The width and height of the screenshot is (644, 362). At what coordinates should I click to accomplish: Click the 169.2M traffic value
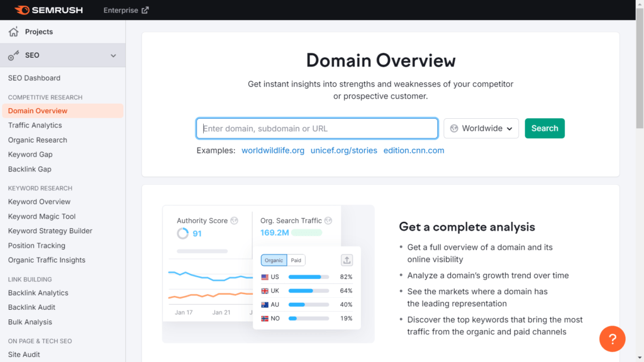click(x=274, y=233)
